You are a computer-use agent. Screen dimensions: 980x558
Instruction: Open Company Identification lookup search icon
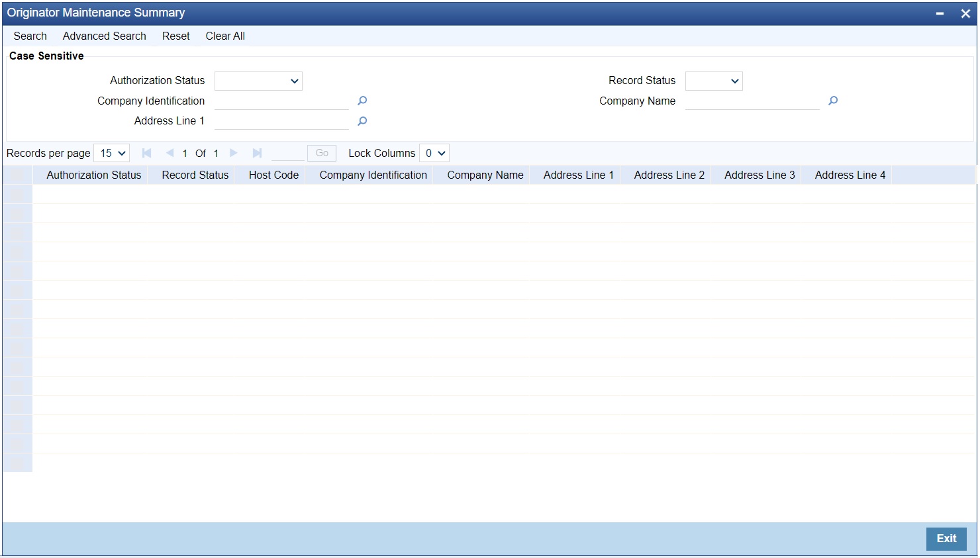point(362,101)
